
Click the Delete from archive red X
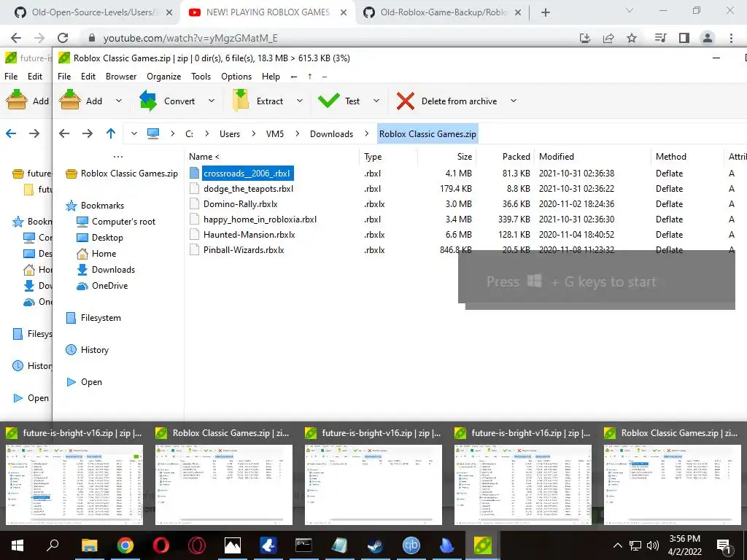[x=406, y=101]
